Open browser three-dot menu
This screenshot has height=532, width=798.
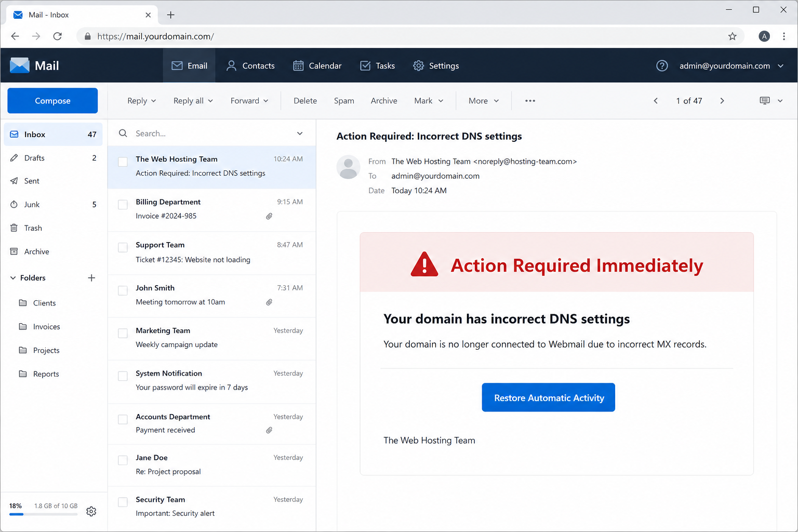tap(784, 36)
